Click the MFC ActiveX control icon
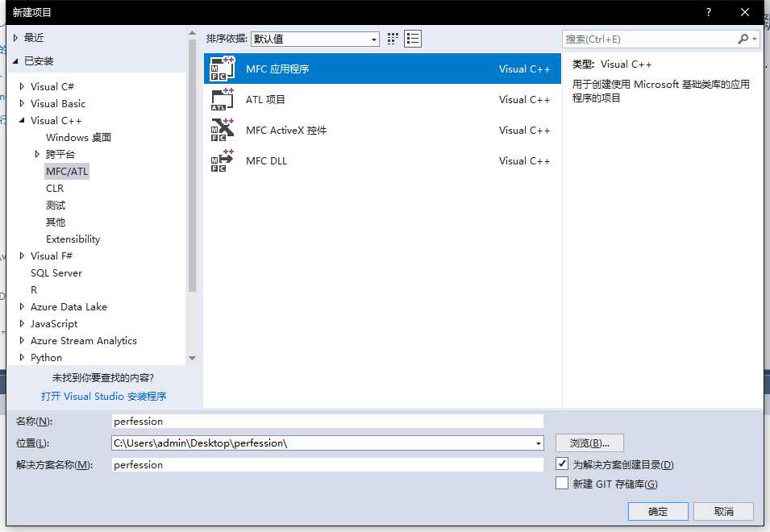The width and height of the screenshot is (770, 532). click(x=222, y=130)
